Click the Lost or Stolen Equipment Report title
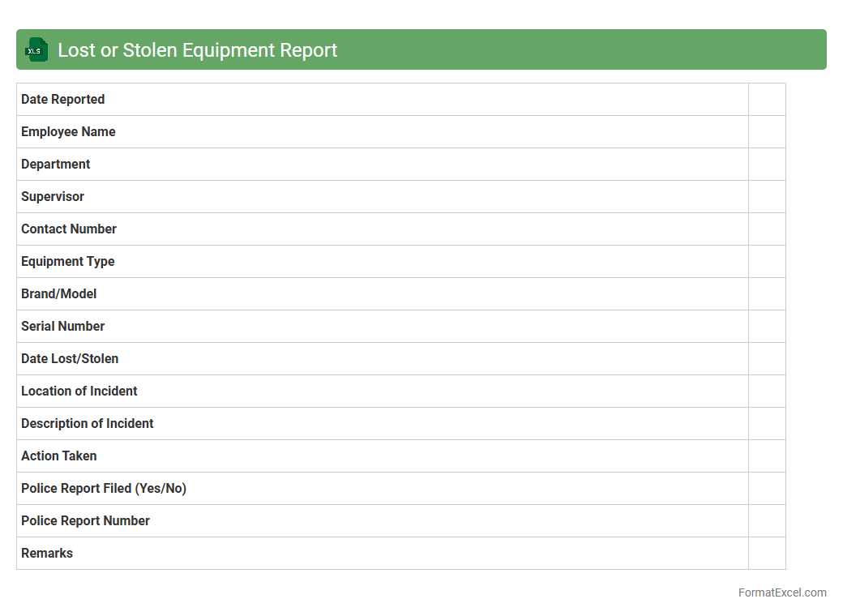 coord(197,49)
